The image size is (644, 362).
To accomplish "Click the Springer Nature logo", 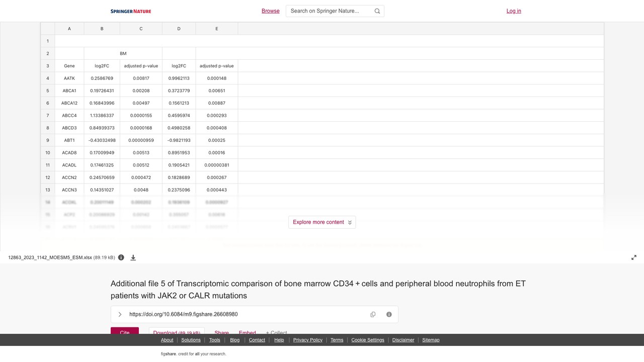I will 131,11.
